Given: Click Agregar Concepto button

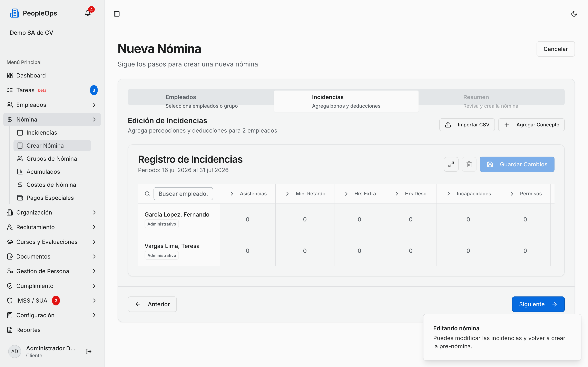Looking at the screenshot, I should (531, 125).
